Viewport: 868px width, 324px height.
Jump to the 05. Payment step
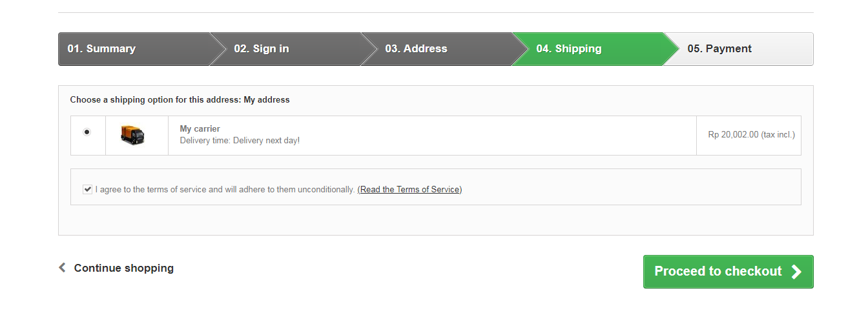coord(719,49)
